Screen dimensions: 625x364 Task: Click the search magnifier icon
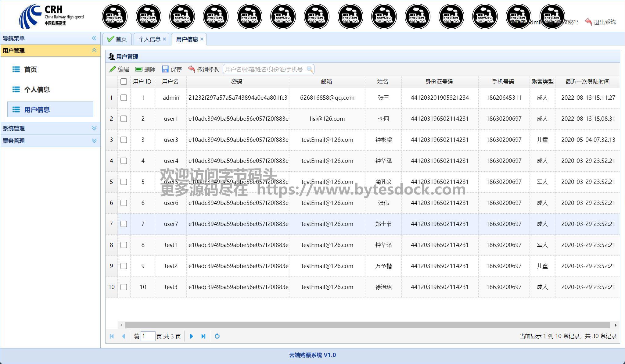pos(310,69)
